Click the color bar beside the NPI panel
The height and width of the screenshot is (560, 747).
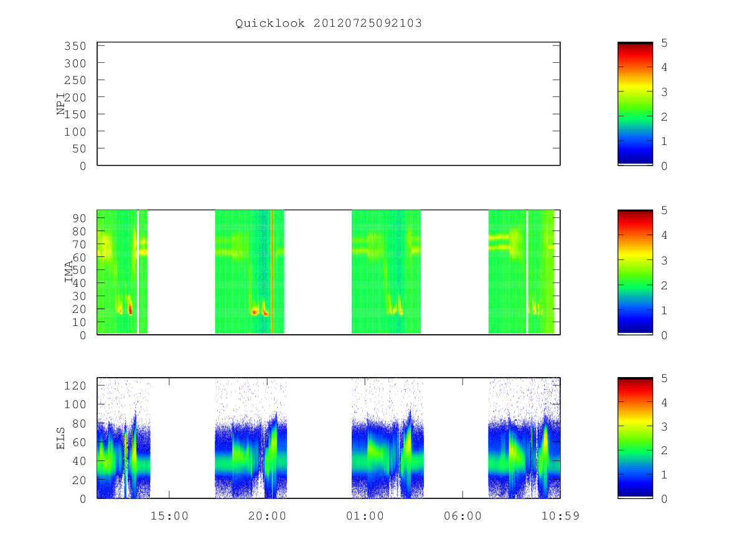coord(635,104)
